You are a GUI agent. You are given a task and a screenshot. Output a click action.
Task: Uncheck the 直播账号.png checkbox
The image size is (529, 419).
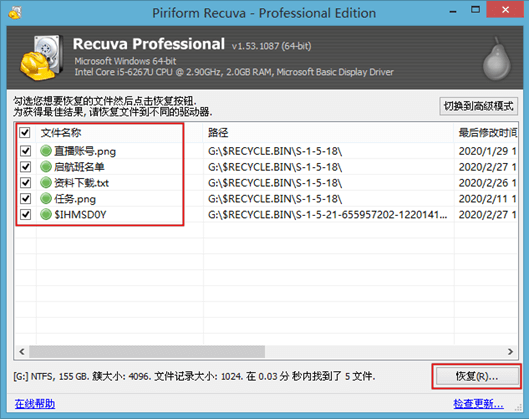click(26, 151)
